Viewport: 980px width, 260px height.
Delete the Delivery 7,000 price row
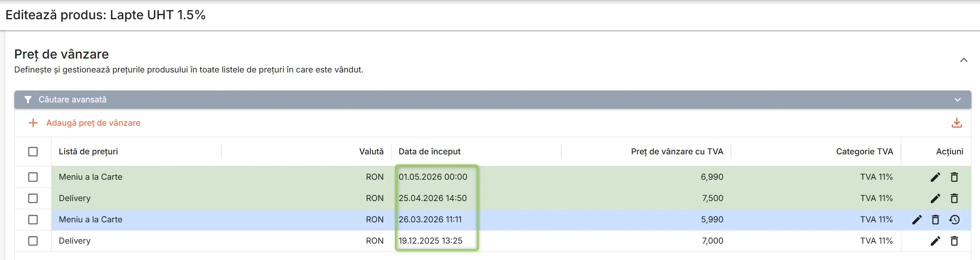click(x=954, y=241)
